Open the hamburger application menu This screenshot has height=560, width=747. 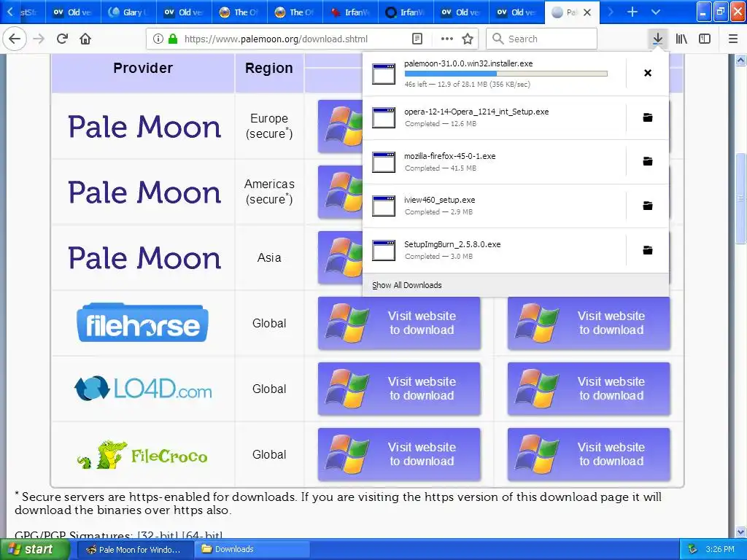coord(733,39)
